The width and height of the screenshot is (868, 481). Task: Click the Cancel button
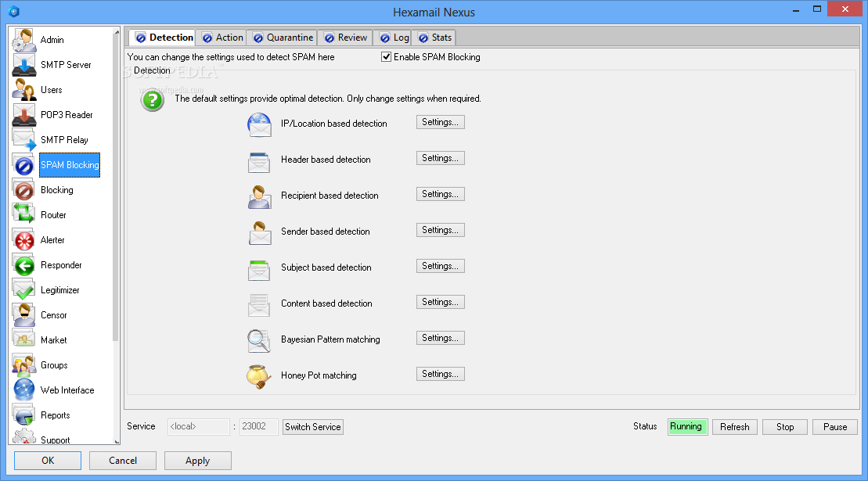pyautogui.click(x=123, y=461)
